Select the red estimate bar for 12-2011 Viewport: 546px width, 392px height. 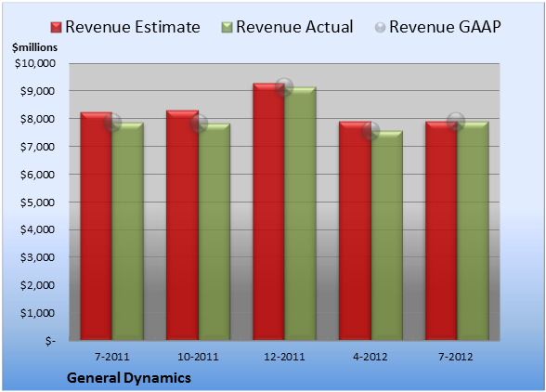[269, 212]
